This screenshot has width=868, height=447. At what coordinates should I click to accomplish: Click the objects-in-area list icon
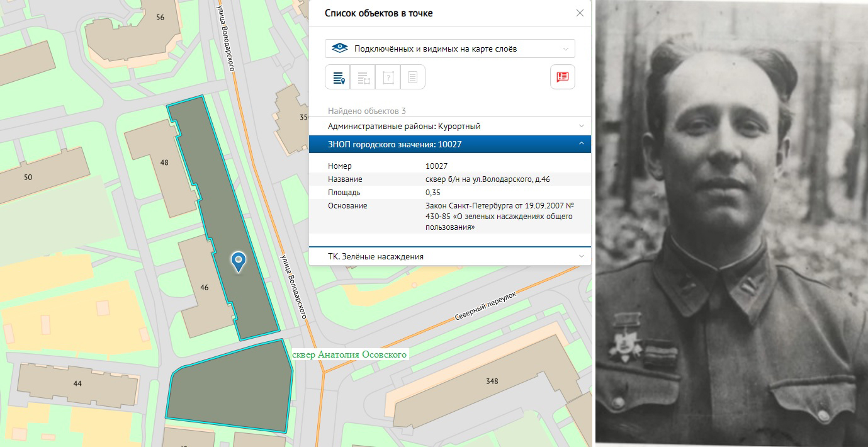pos(363,77)
